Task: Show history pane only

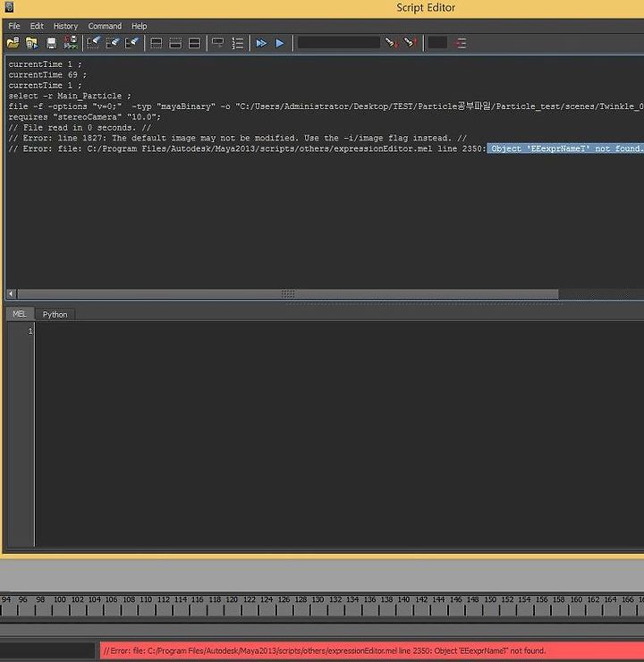Action: pos(157,43)
